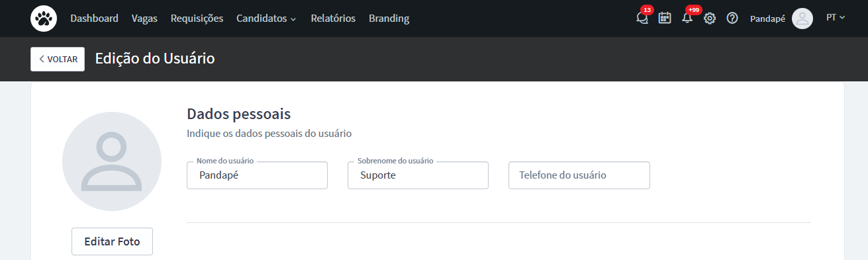
Task: Click the Sobrenome do usuário field
Action: tap(418, 175)
